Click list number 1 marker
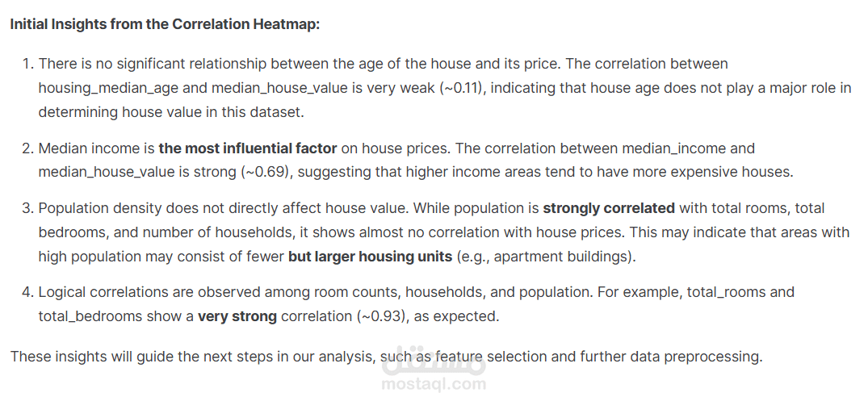Viewport: 868px width, 401px height. (x=27, y=63)
